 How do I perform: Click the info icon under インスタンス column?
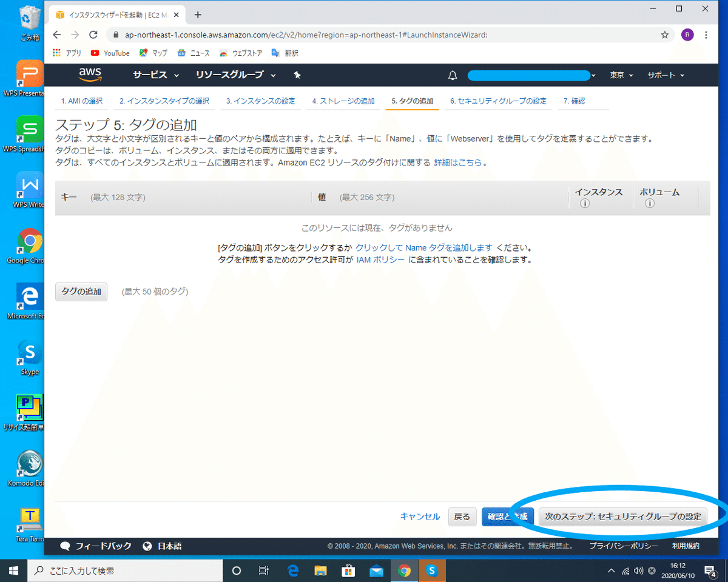point(585,204)
